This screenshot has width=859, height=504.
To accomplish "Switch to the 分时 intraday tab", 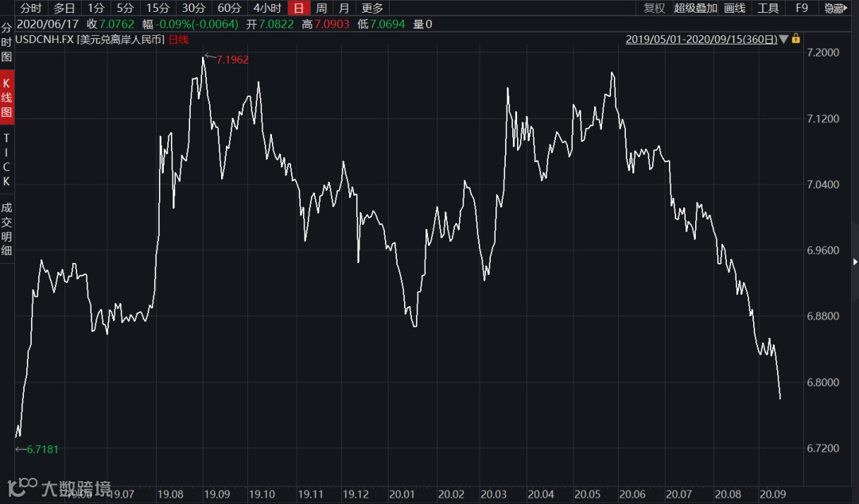I will pos(31,8).
